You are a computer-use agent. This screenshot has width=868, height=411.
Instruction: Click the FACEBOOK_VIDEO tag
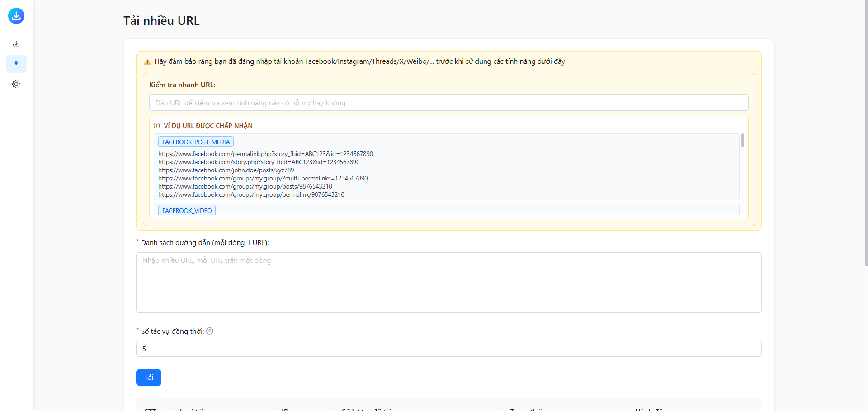coord(187,211)
